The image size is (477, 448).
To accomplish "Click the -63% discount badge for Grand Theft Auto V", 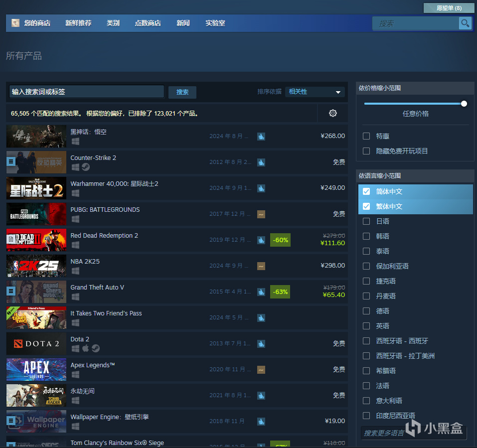I will (280, 292).
